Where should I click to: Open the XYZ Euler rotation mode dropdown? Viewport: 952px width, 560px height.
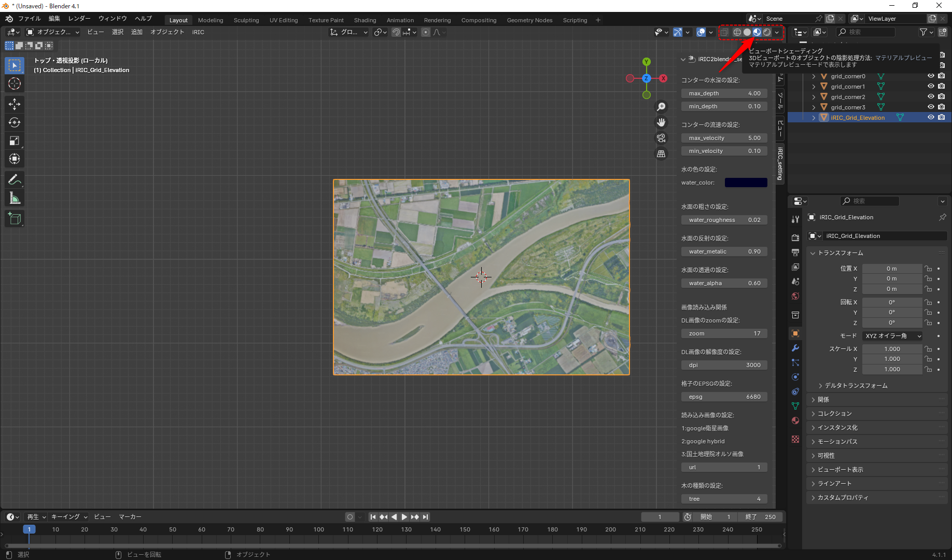892,336
